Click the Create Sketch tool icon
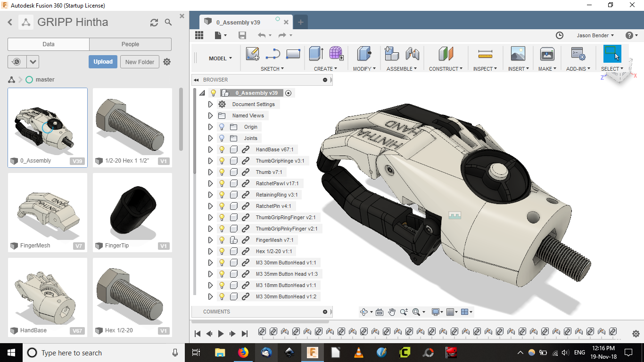The height and width of the screenshot is (362, 644). tap(253, 54)
